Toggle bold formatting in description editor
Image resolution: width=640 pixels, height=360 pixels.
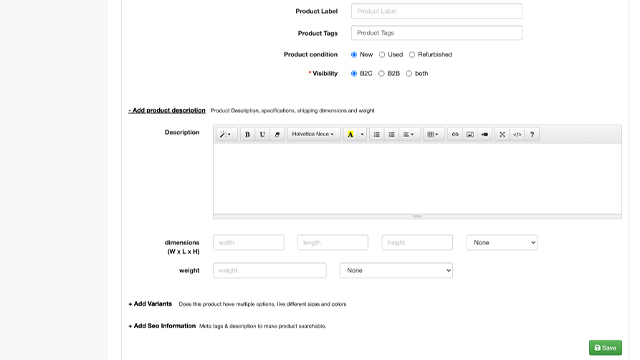tap(247, 134)
